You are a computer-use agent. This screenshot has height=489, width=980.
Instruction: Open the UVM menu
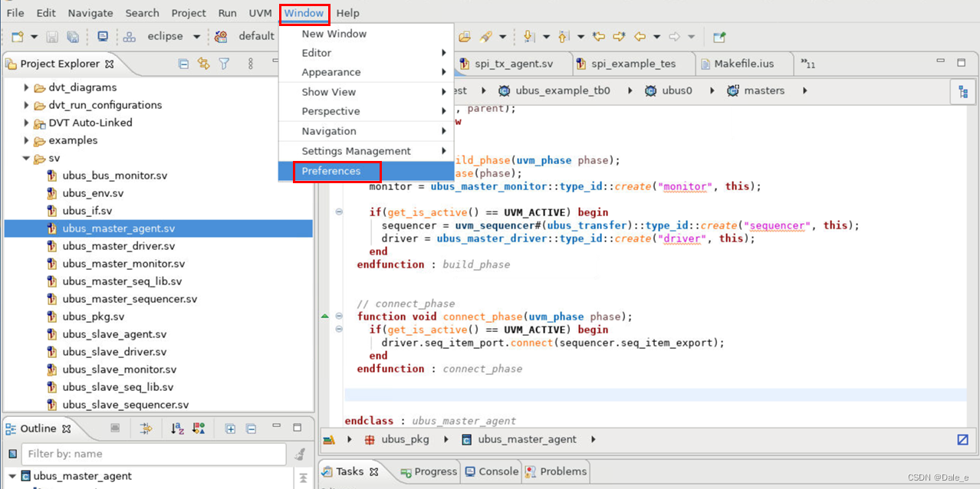point(261,13)
